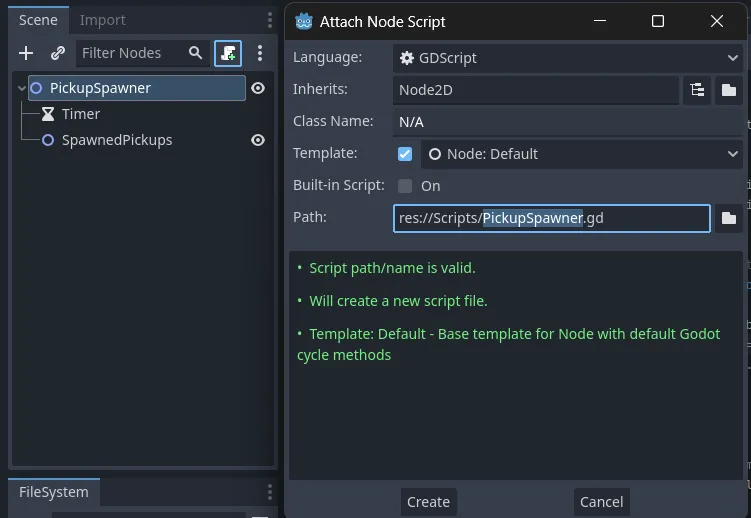Screen dimensions: 751x518
Task: Open the FileSystem tab
Action: (54, 492)
